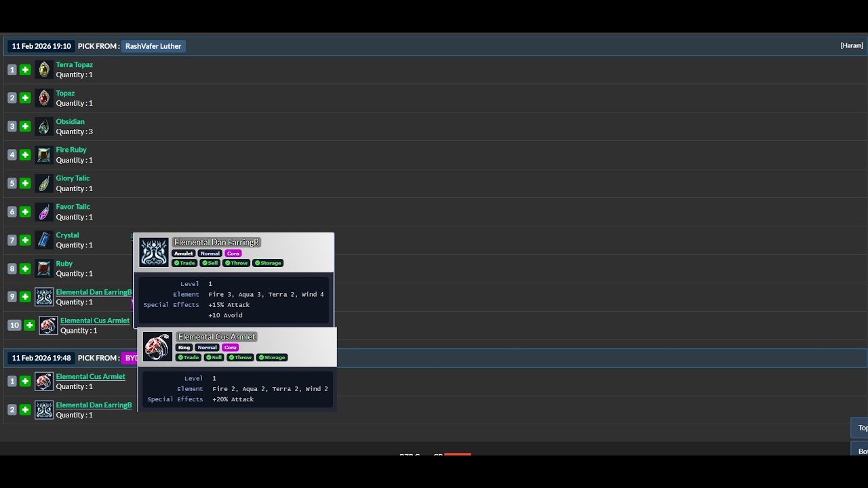Click the green plus in row 1 of the 19:48 list

(25, 382)
